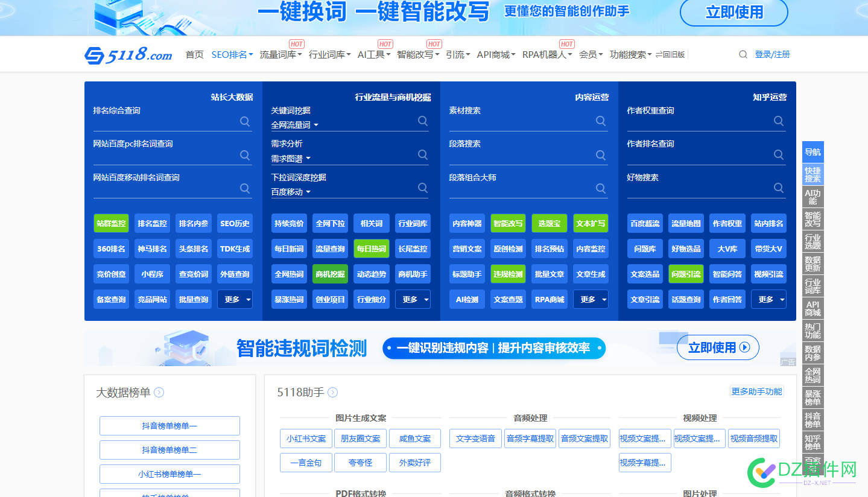This screenshot has height=497, width=868.
Task: Open 小红书榜单榜单一
Action: coord(169,474)
